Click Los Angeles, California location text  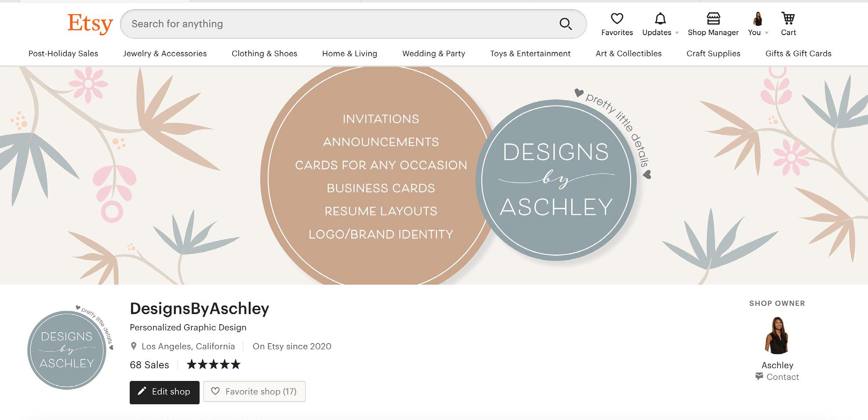point(188,346)
